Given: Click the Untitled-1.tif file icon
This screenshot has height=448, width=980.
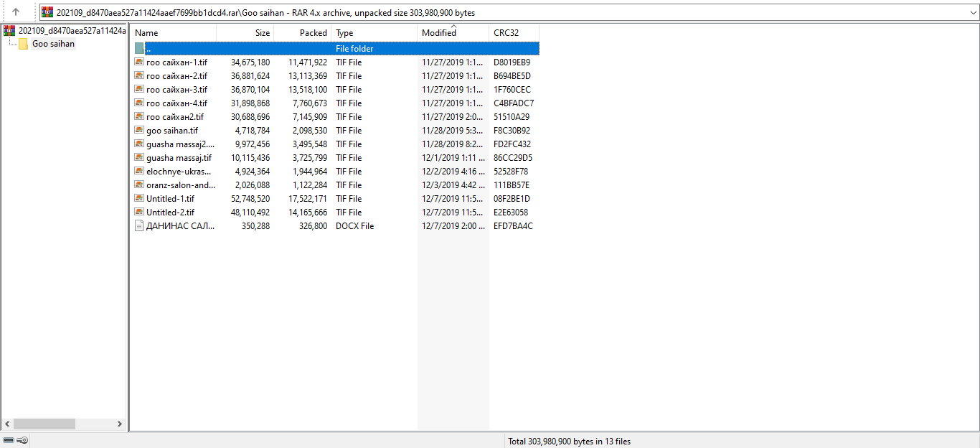Looking at the screenshot, I should (x=139, y=199).
